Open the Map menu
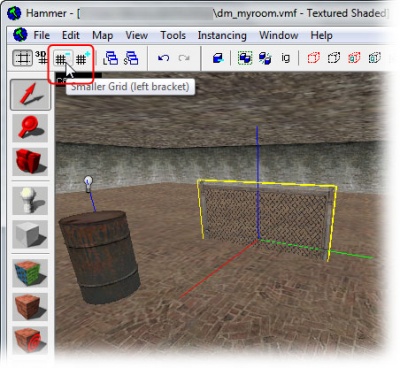The width and height of the screenshot is (400, 368). point(102,35)
